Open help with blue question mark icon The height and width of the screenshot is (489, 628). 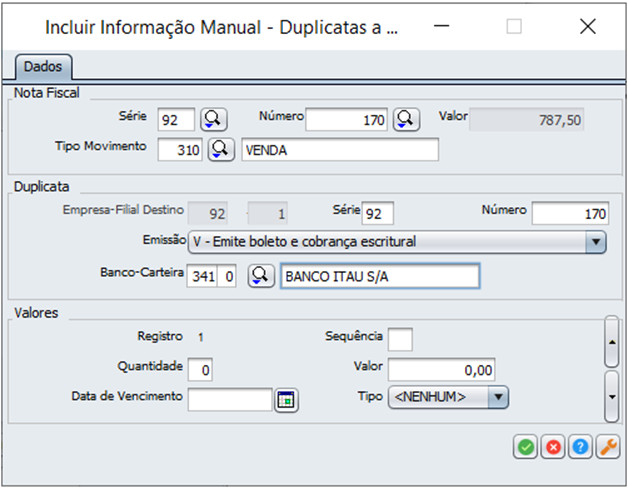coord(580,449)
